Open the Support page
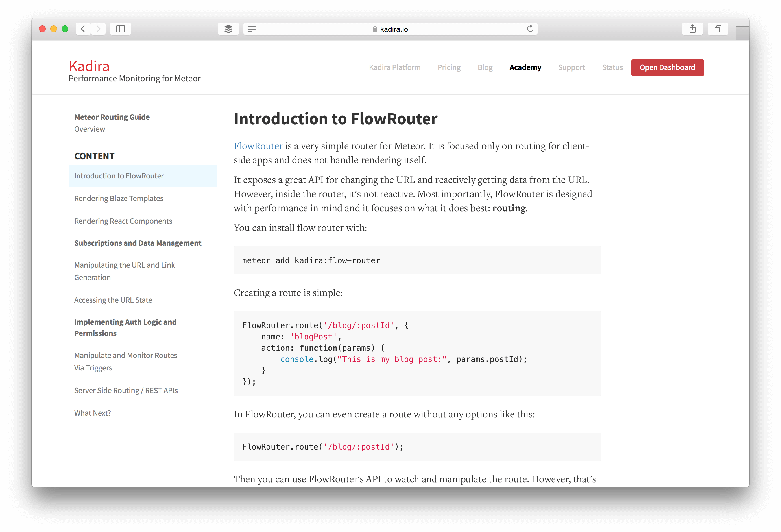 [x=571, y=67]
